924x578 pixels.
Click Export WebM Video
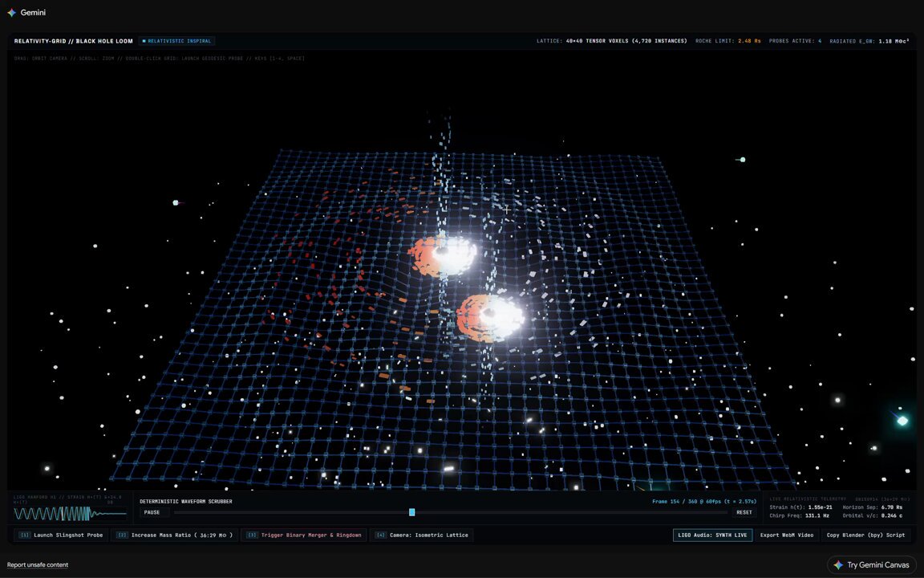tap(787, 535)
